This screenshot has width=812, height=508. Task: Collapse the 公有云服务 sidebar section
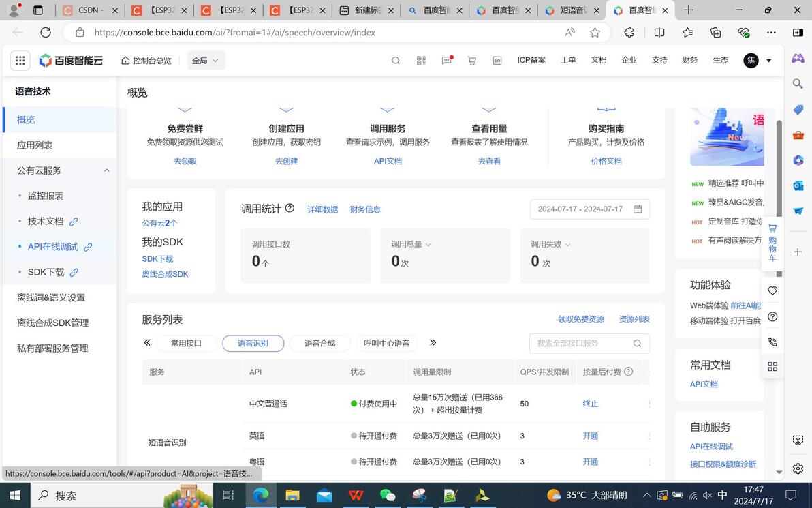[107, 170]
